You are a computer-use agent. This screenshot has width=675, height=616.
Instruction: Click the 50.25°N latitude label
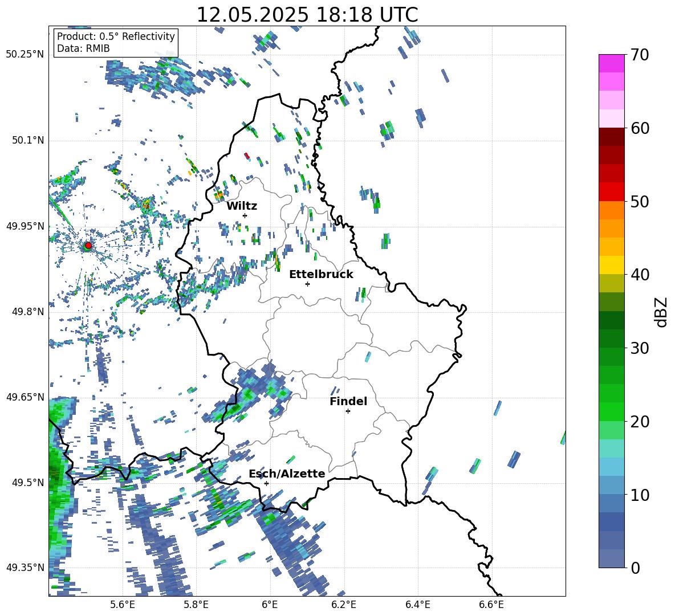[25, 55]
